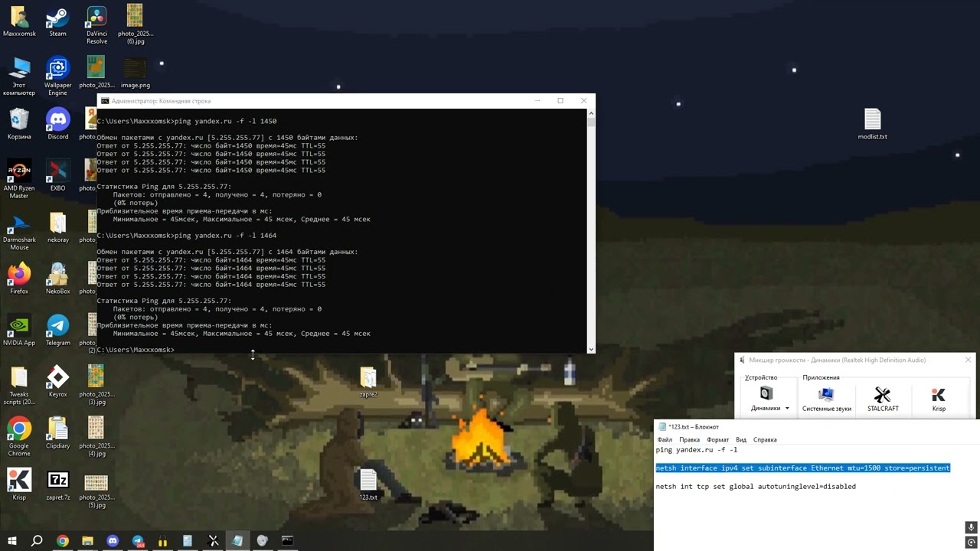This screenshot has width=980, height=551.
Task: Select the zapret2 folder on desktop
Action: 368,382
